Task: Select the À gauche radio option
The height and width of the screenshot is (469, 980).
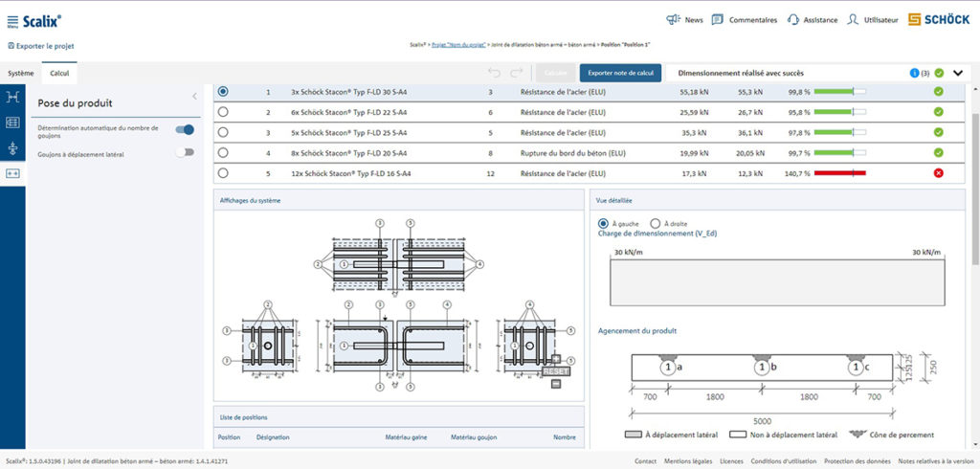Action: [603, 223]
